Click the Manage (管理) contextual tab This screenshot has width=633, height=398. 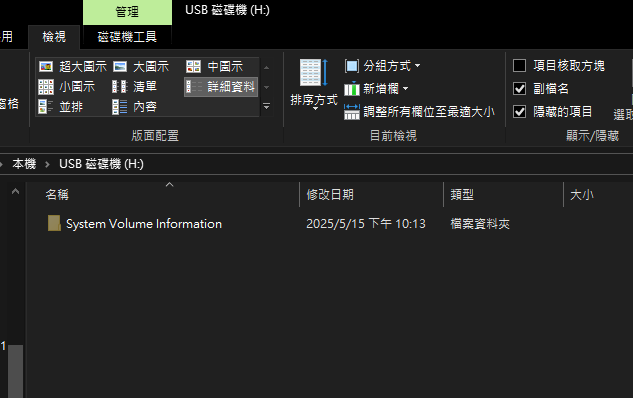click(127, 12)
